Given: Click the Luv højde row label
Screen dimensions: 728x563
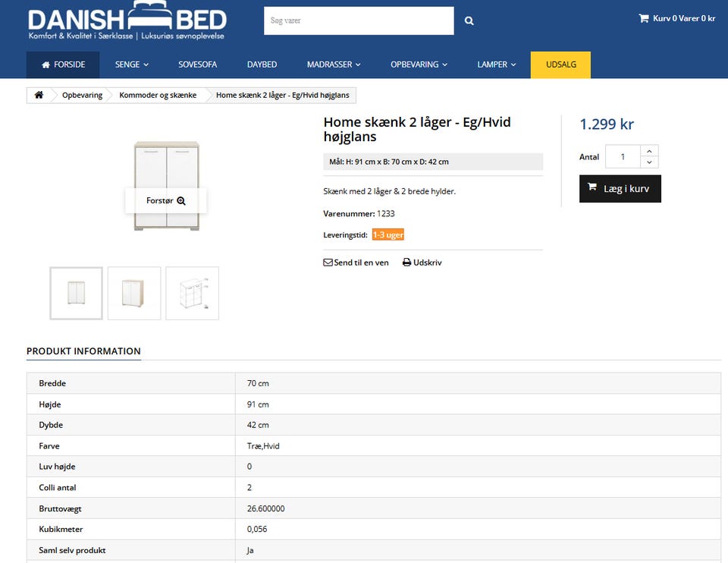Looking at the screenshot, I should tap(57, 467).
